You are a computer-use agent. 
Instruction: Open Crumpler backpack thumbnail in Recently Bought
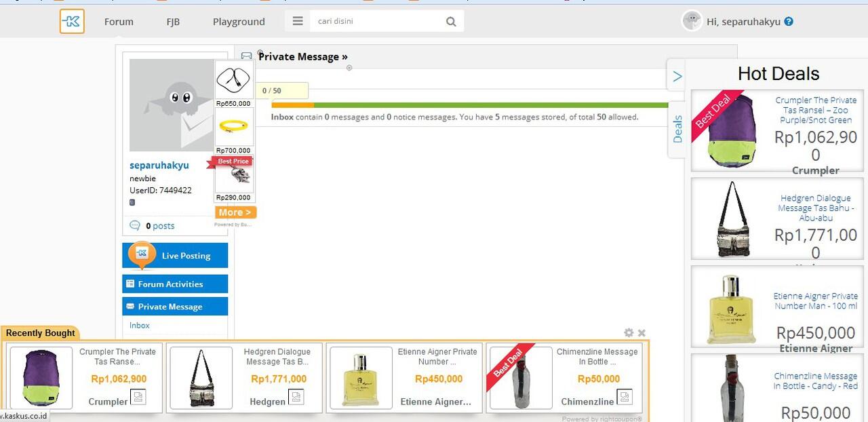click(41, 379)
